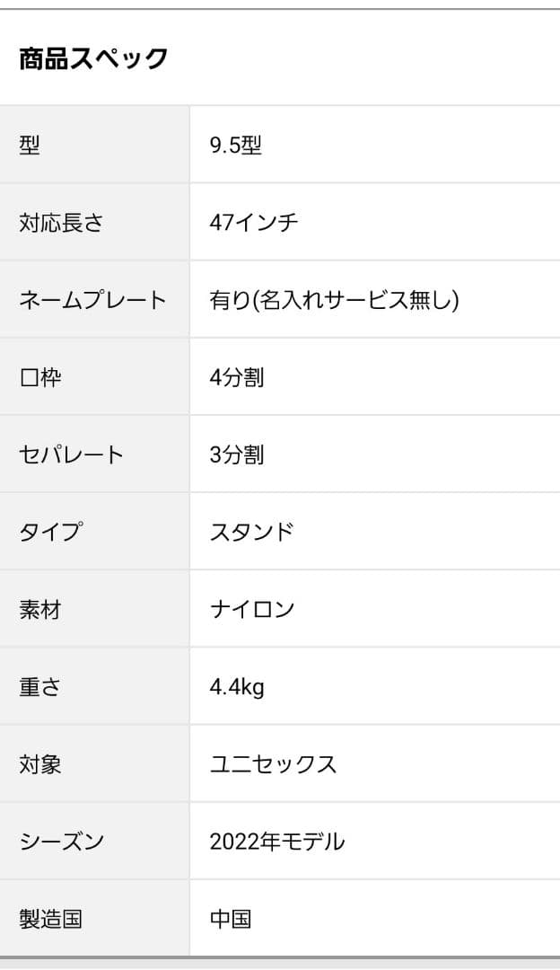Click the 47インチ value
The width and height of the screenshot is (560, 970).
[254, 223]
